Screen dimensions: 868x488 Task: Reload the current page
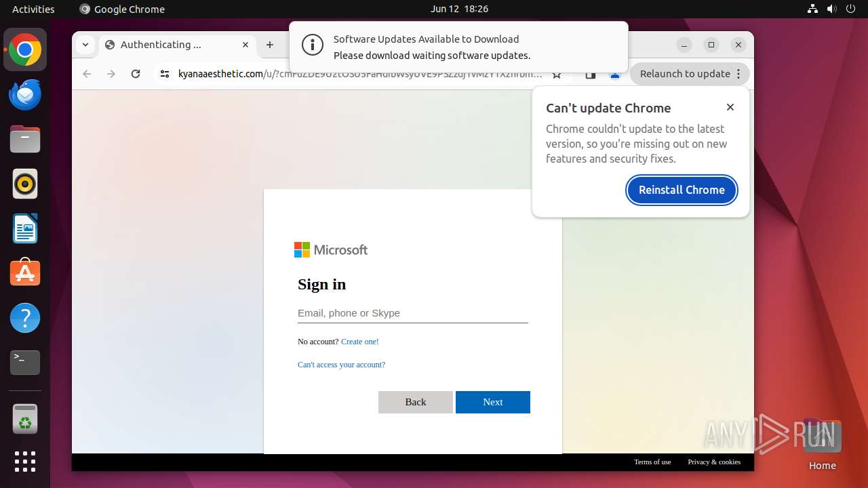click(136, 74)
